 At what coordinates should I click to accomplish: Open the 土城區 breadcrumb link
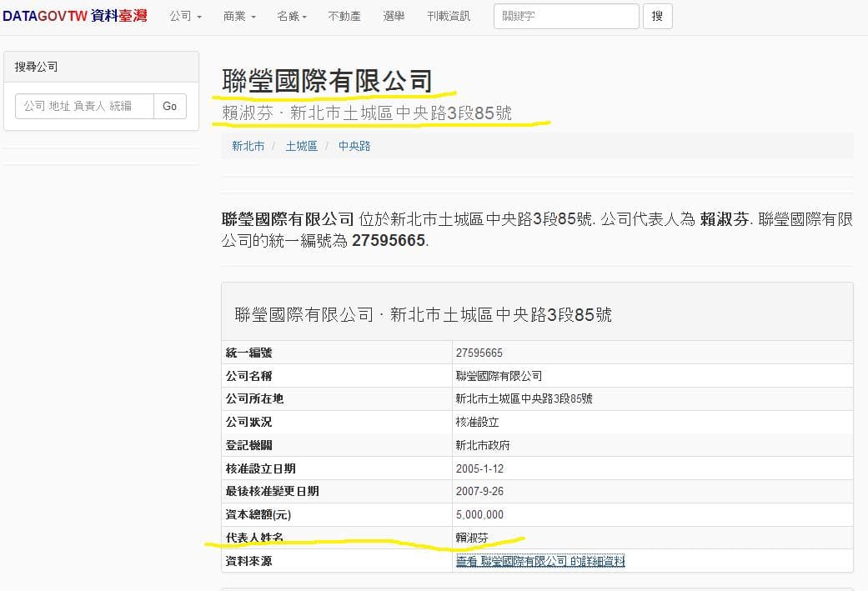click(301, 146)
